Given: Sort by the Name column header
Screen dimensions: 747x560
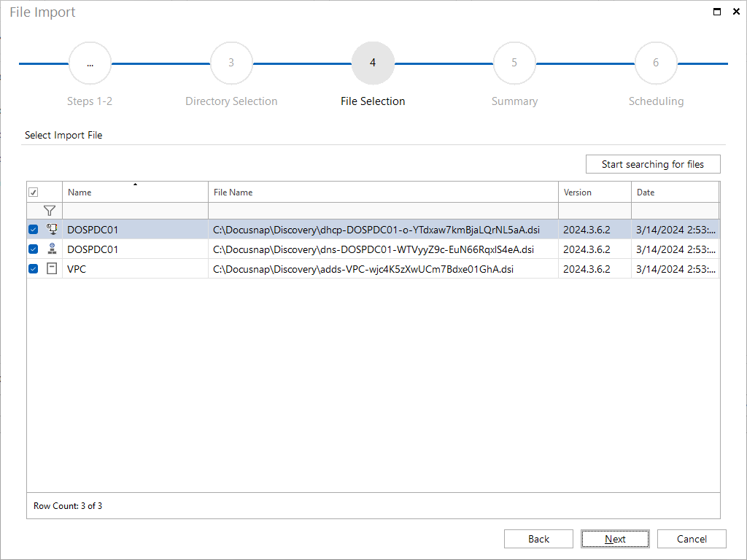Looking at the screenshot, I should tap(135, 192).
